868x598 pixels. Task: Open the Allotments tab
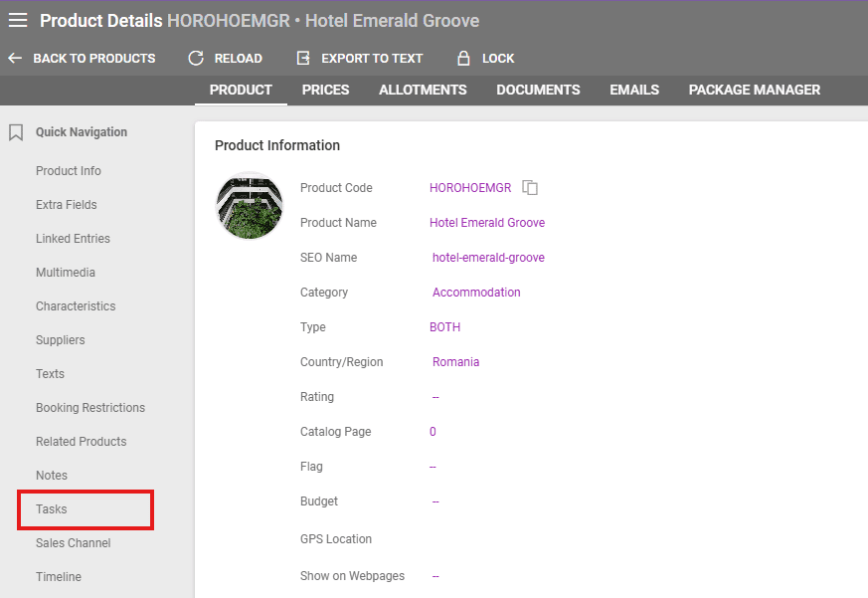423,90
